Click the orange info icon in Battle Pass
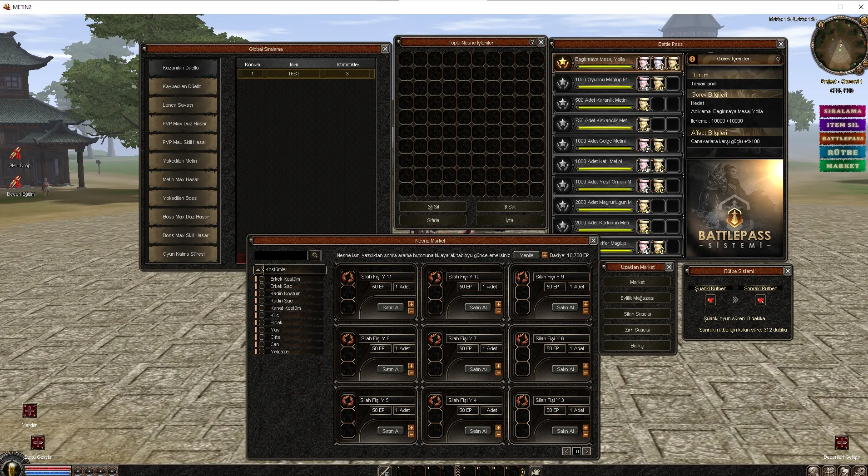Screen dimensions: 868x476 pyautogui.click(x=692, y=59)
